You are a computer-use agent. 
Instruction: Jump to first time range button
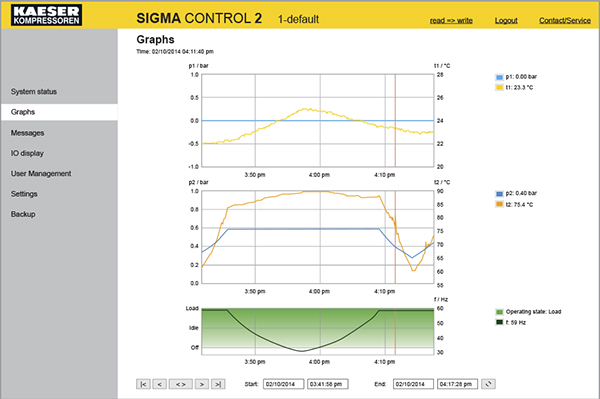pos(143,384)
